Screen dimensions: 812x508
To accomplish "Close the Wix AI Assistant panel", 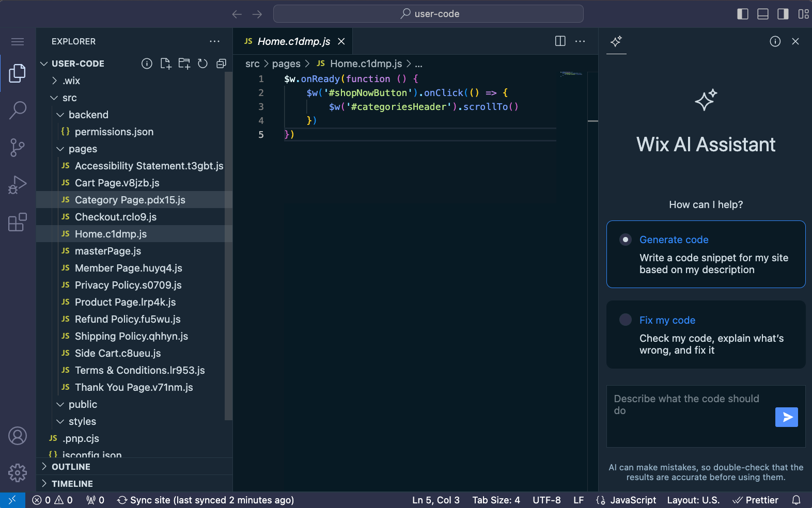I will [795, 41].
